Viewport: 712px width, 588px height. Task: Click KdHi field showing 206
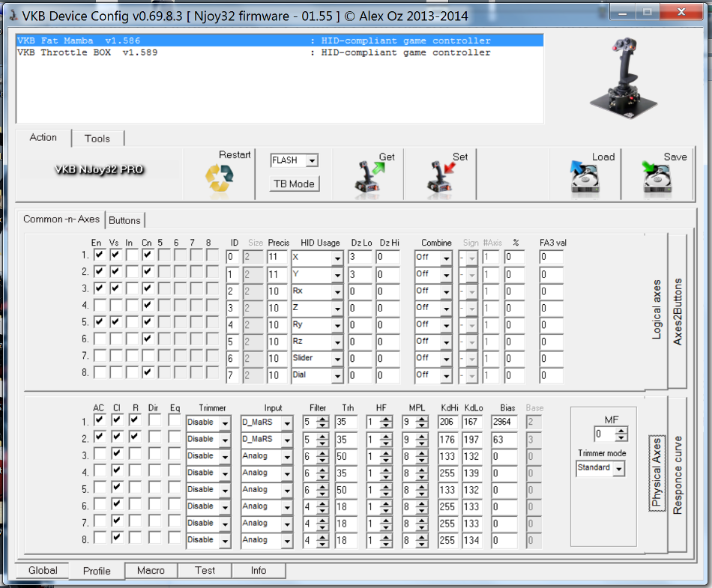tap(447, 422)
